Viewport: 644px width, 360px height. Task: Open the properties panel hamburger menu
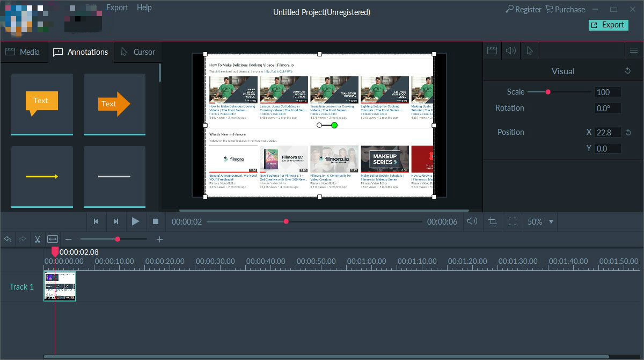pyautogui.click(x=634, y=51)
